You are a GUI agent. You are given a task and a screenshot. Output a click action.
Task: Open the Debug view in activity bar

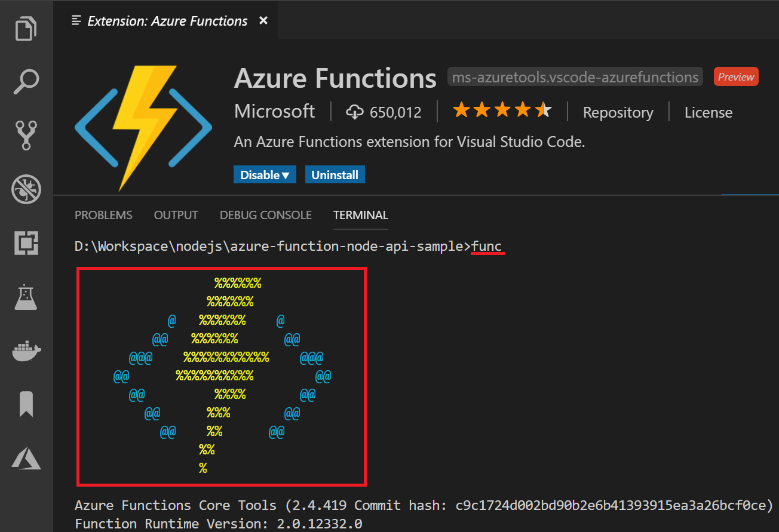pos(26,189)
